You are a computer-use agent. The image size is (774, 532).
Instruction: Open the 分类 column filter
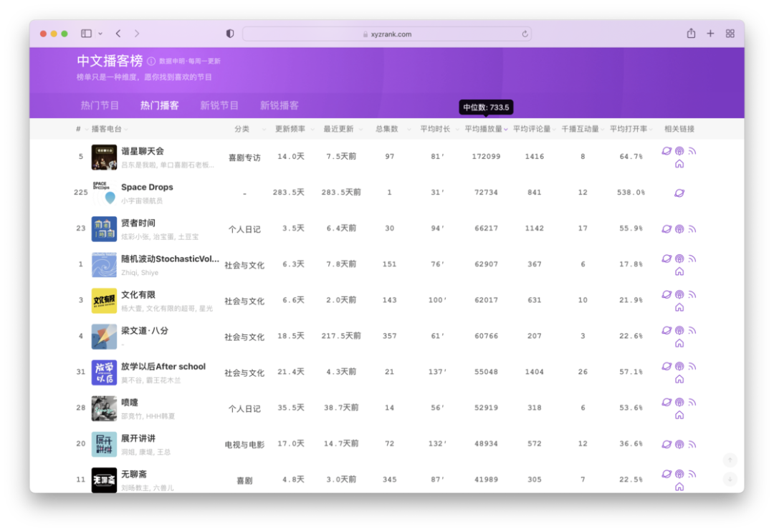click(244, 129)
